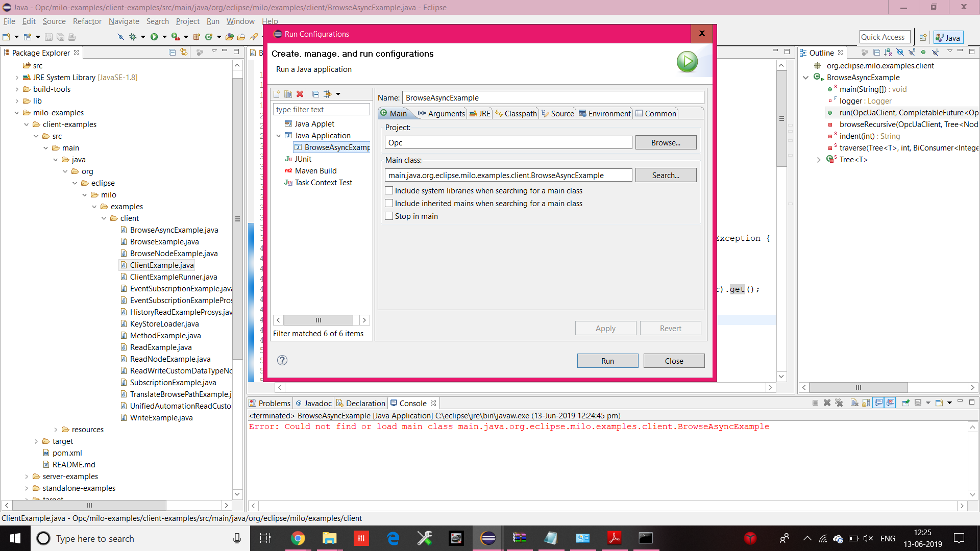Expand the resources folder in Package Explorer
The width and height of the screenshot is (980, 551).
tap(56, 430)
